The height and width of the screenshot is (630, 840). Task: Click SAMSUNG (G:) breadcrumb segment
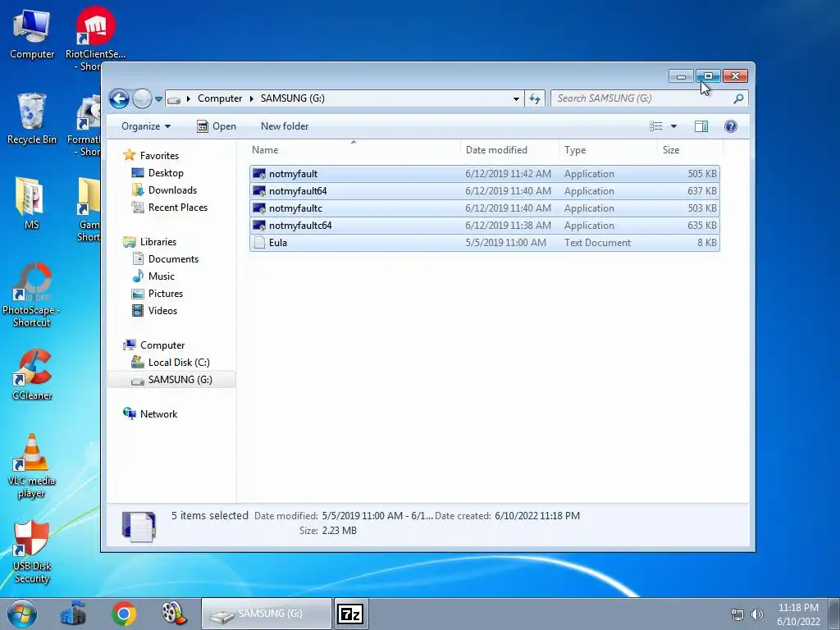click(x=293, y=98)
